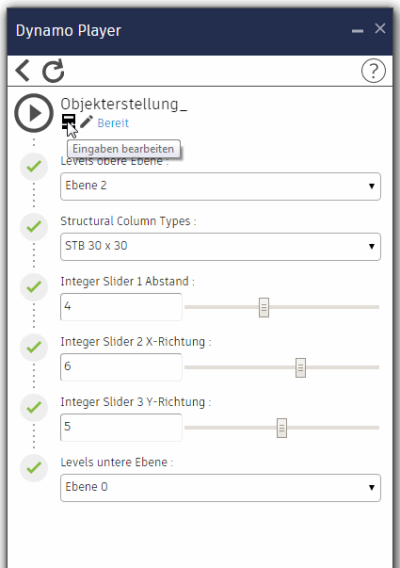
Task: Click the Abstand slider handle
Action: (x=264, y=308)
